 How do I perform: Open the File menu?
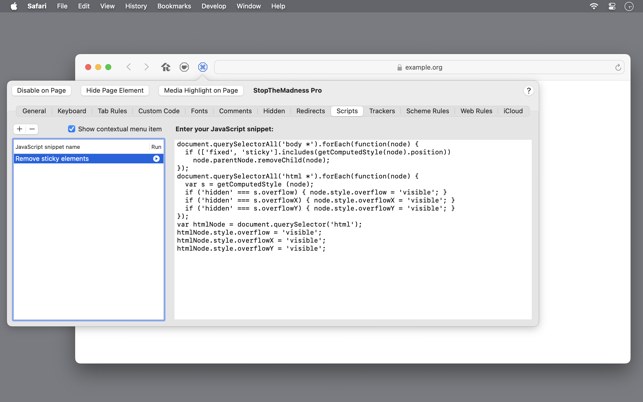point(62,6)
